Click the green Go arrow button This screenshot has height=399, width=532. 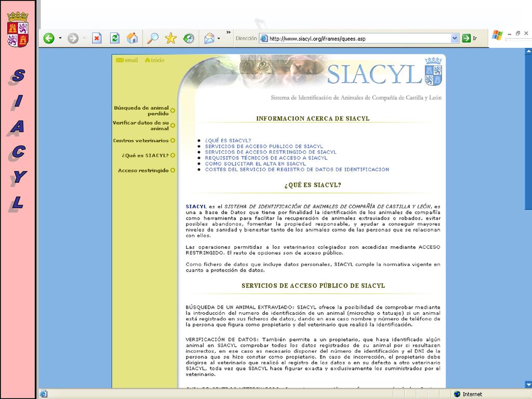(467, 38)
